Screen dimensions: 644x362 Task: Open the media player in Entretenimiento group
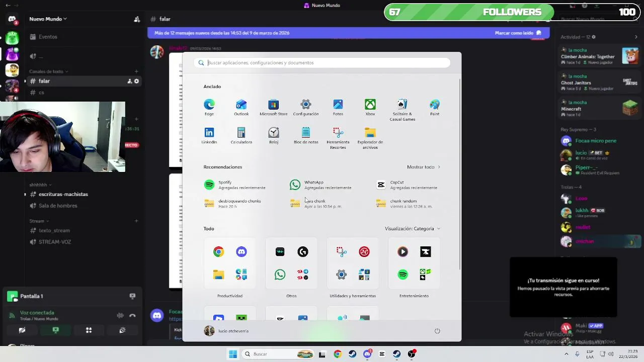tap(403, 252)
